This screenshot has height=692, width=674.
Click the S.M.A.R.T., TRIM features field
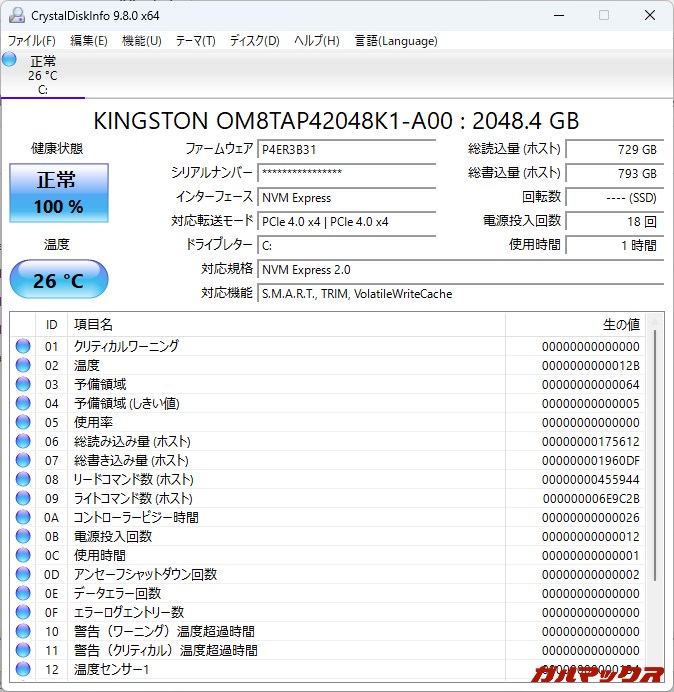(460, 293)
